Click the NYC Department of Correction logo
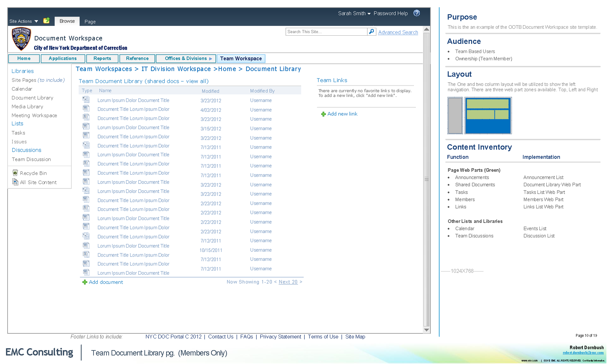The image size is (607, 364). point(21,39)
